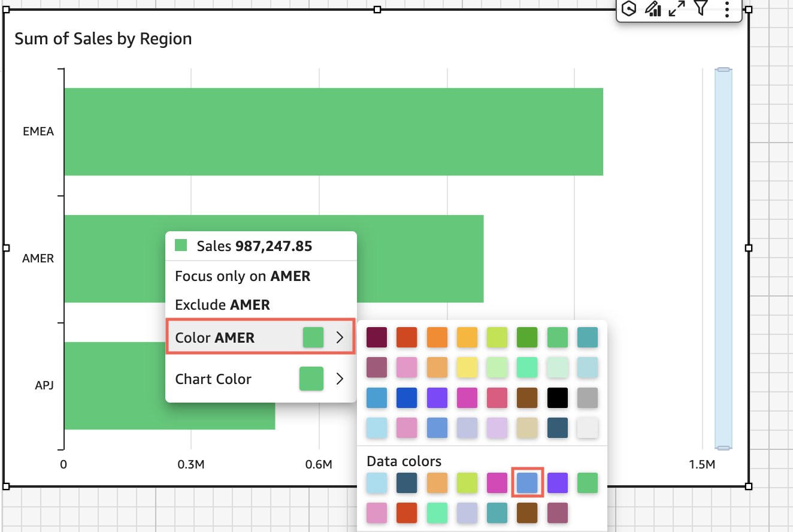Open Format visual pencil-chart icon
The image size is (793, 532).
[x=652, y=8]
